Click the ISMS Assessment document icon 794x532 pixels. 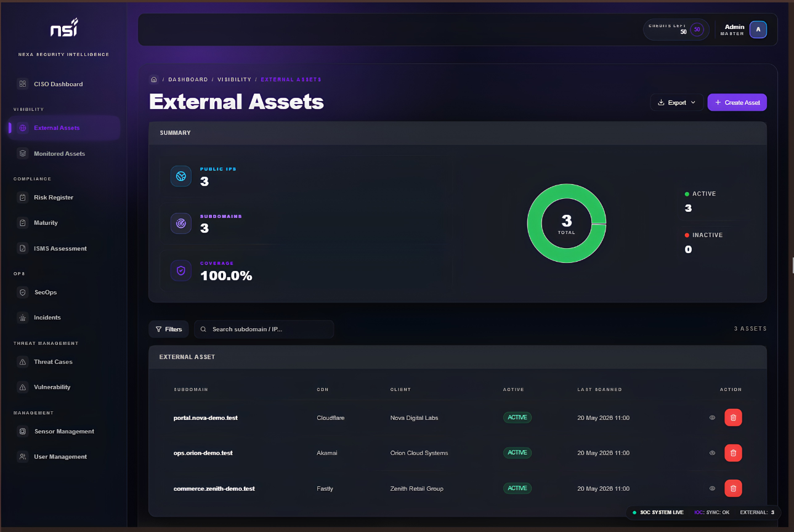pos(23,249)
